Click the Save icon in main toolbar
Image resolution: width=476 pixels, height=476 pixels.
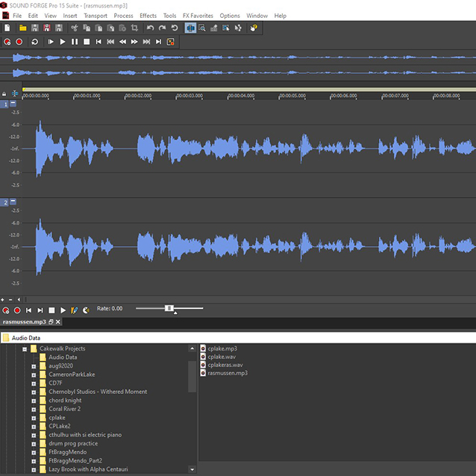click(36, 28)
